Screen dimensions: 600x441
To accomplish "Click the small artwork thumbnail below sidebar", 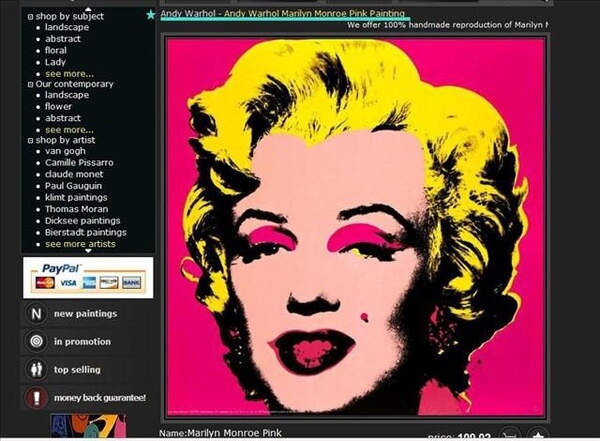I will click(88, 427).
